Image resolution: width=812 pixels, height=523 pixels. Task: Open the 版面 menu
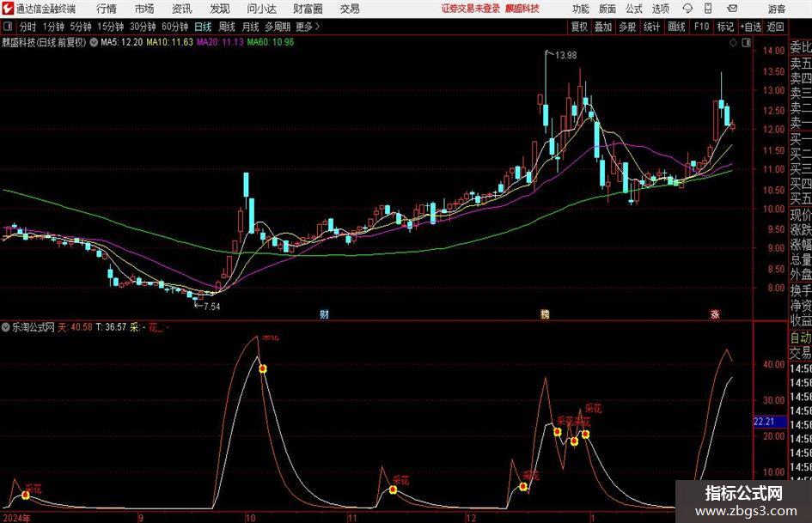(x=607, y=9)
